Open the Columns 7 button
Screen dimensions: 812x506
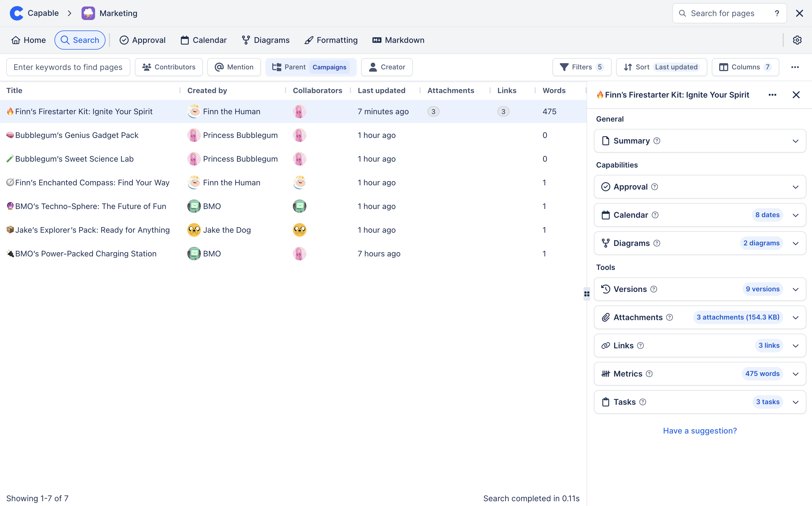[x=745, y=67]
